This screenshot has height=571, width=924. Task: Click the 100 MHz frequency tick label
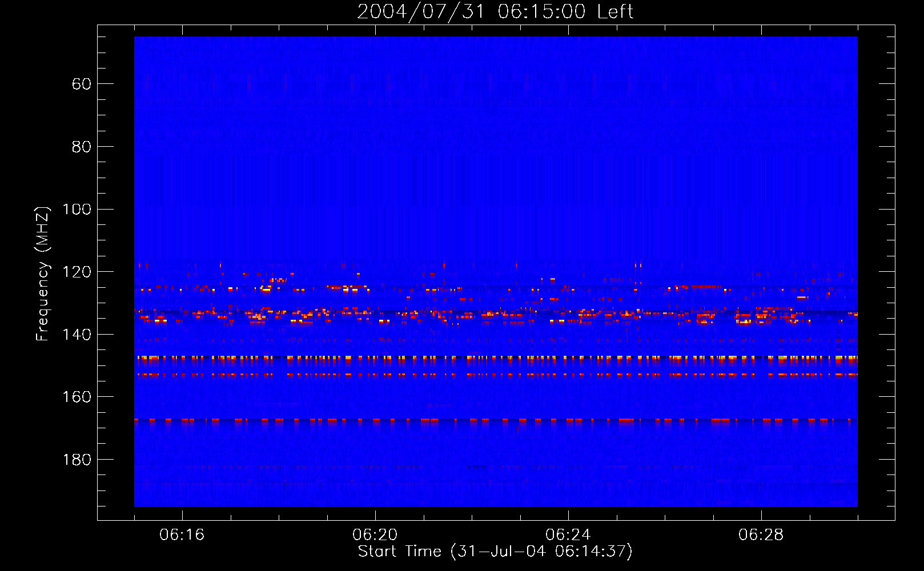[77, 209]
